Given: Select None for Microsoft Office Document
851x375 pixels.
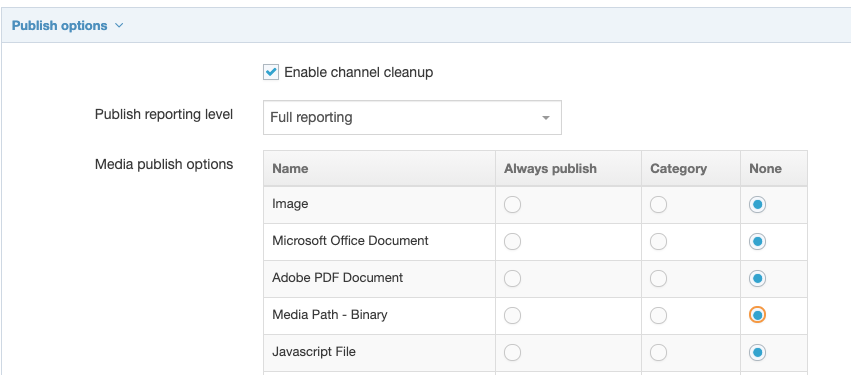Looking at the screenshot, I should click(x=758, y=241).
